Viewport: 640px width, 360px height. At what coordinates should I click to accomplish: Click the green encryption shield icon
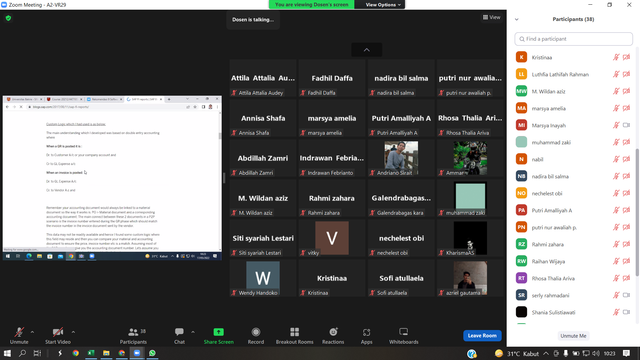tap(8, 18)
